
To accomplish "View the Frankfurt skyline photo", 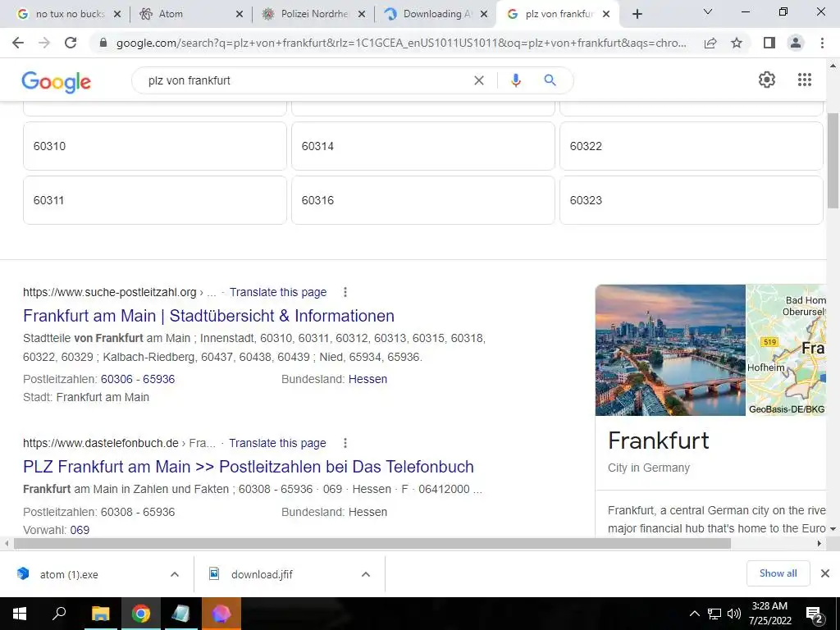I will tap(670, 349).
